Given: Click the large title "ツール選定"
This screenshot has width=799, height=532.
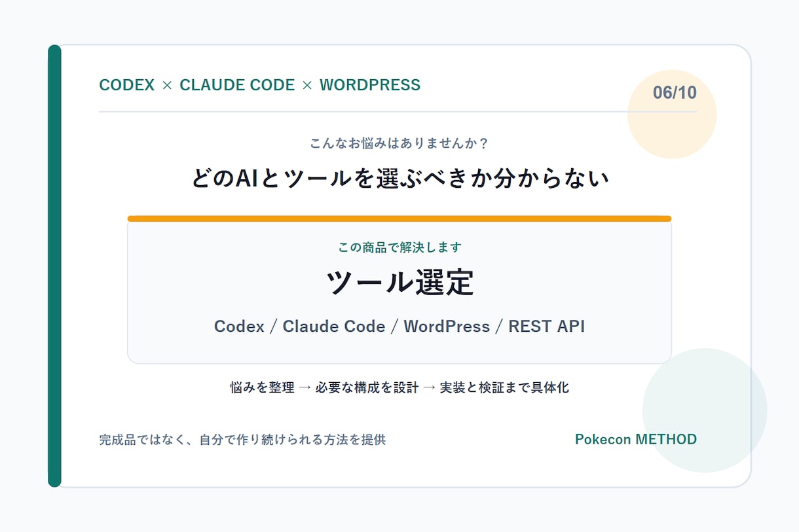Looking at the screenshot, I should pos(399,283).
